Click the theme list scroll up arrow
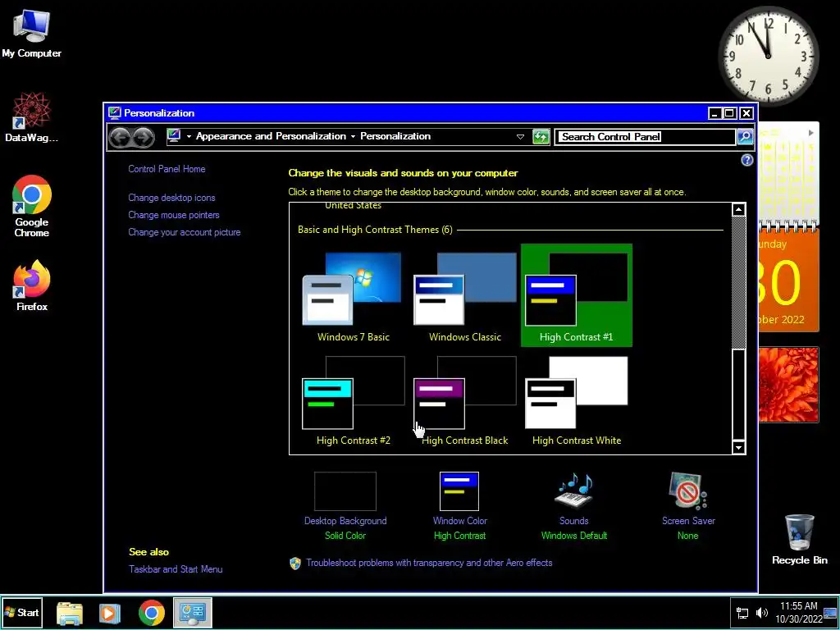840x630 pixels. [x=738, y=209]
